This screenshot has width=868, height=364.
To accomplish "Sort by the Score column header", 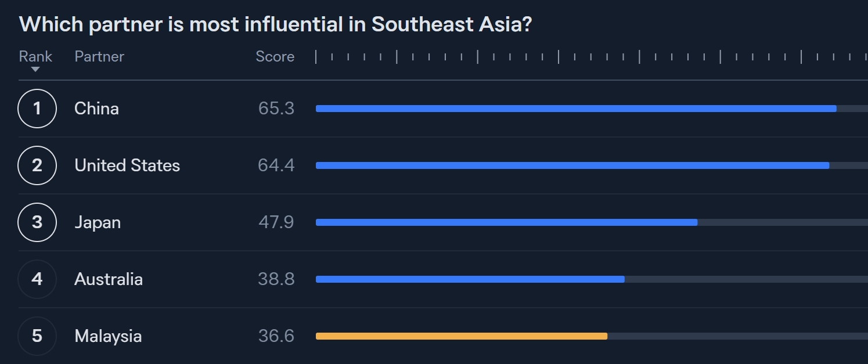I will (275, 56).
